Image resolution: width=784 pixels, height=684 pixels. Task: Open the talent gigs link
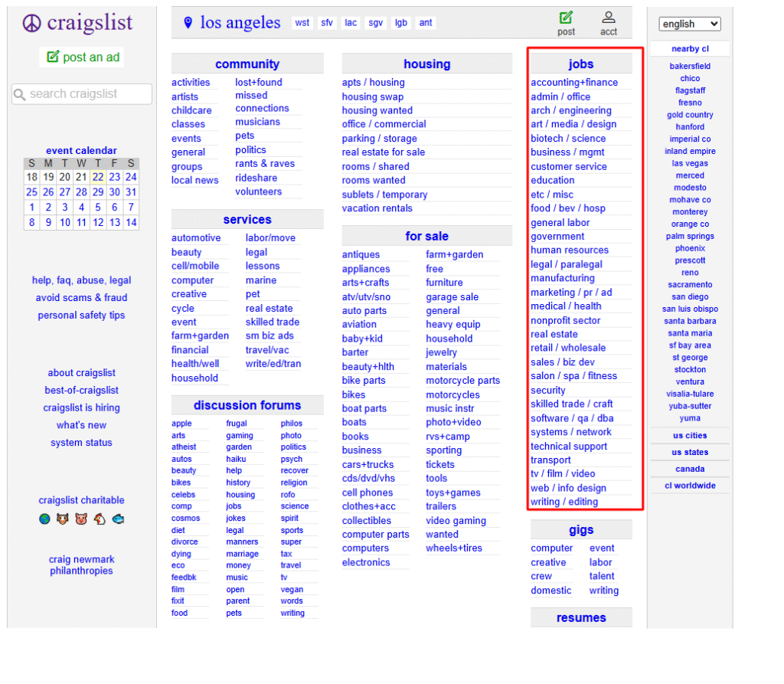click(x=602, y=577)
